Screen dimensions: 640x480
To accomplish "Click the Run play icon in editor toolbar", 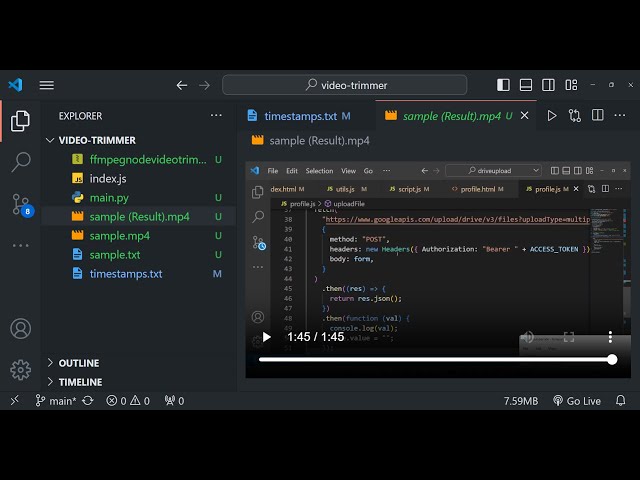I will (551, 116).
